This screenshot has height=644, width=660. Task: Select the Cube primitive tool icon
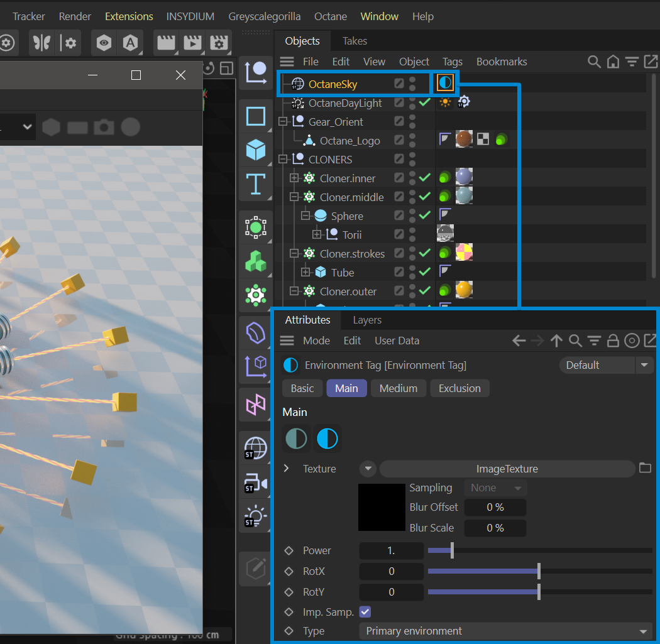point(256,150)
